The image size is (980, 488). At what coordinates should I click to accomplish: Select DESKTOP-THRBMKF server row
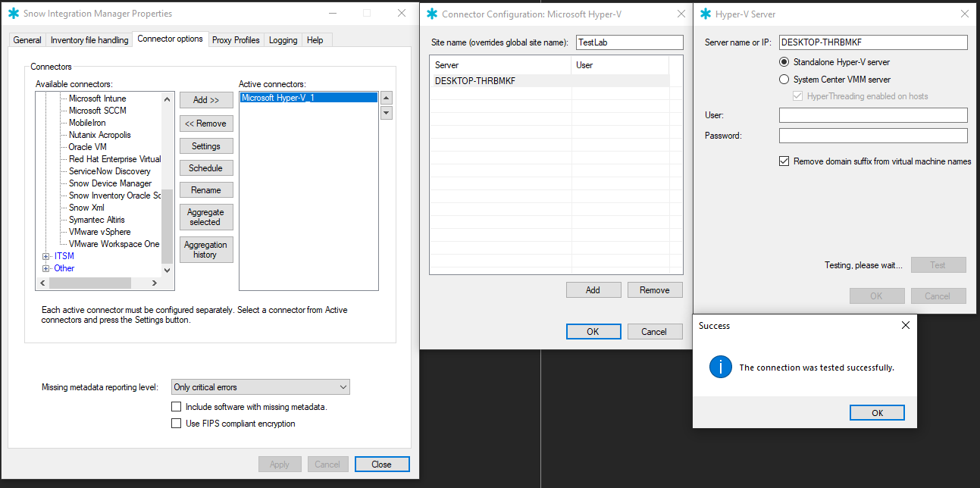click(x=549, y=81)
